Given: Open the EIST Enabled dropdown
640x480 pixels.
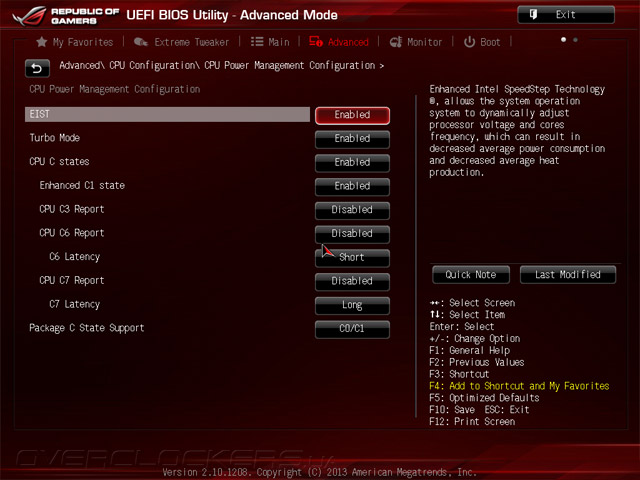Looking at the screenshot, I should 352,116.
